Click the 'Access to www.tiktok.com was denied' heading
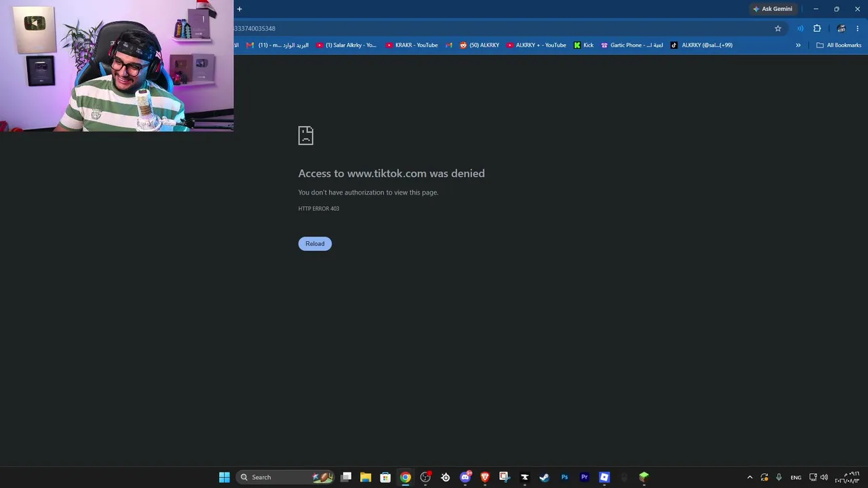This screenshot has height=488, width=868. 391,174
